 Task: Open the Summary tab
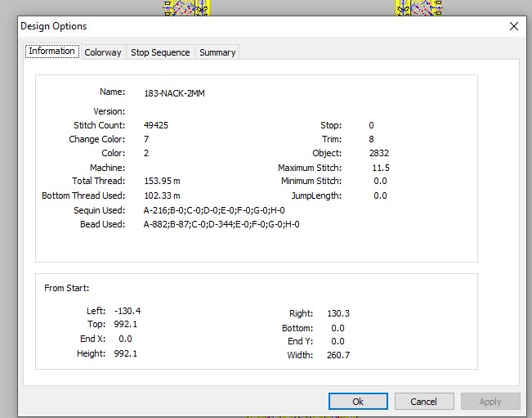217,52
